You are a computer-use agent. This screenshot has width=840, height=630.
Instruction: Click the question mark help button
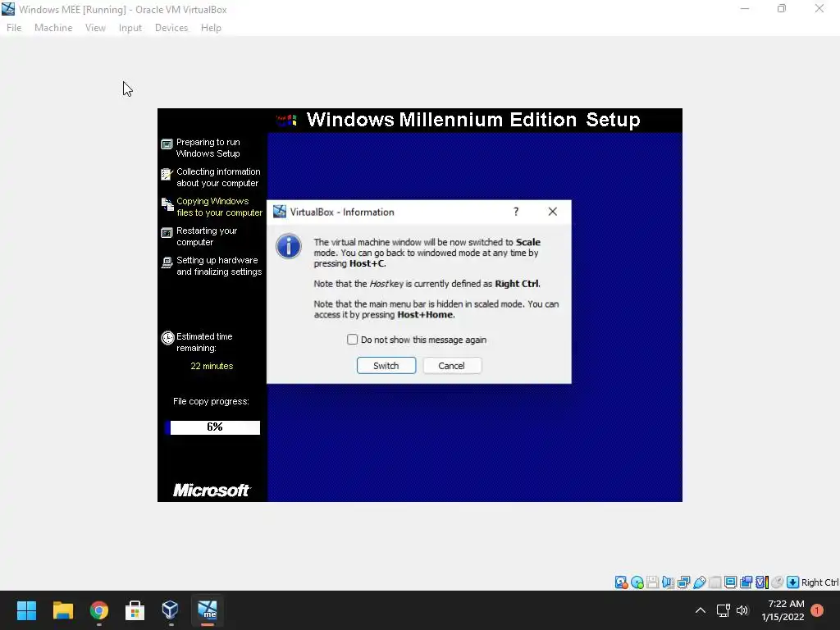[x=516, y=212]
